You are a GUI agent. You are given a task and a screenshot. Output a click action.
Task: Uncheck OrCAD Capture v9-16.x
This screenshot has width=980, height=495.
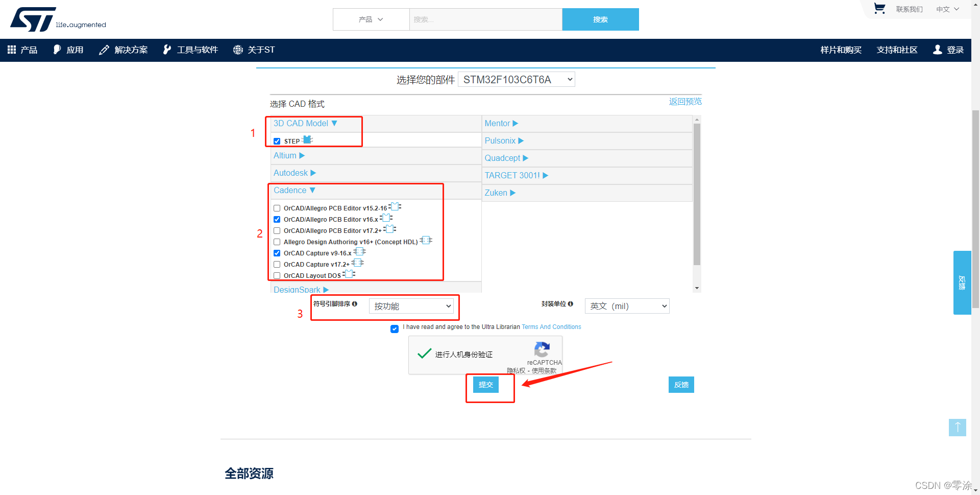[x=277, y=253]
